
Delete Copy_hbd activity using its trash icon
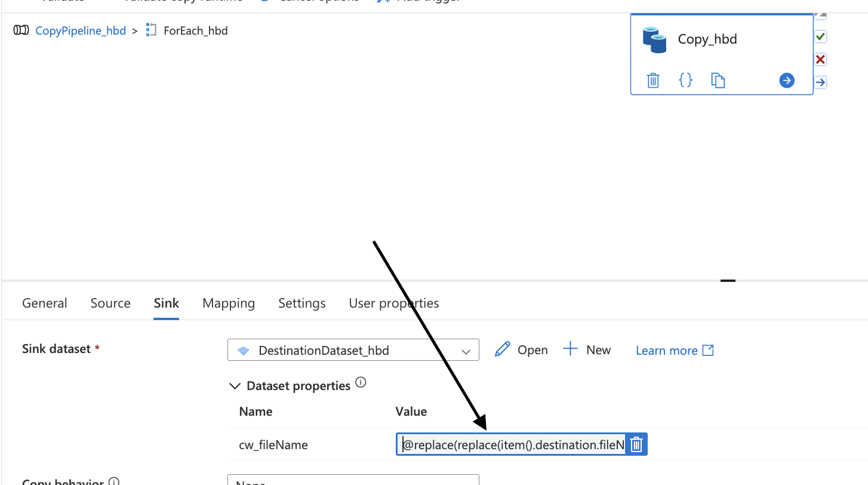coord(652,80)
